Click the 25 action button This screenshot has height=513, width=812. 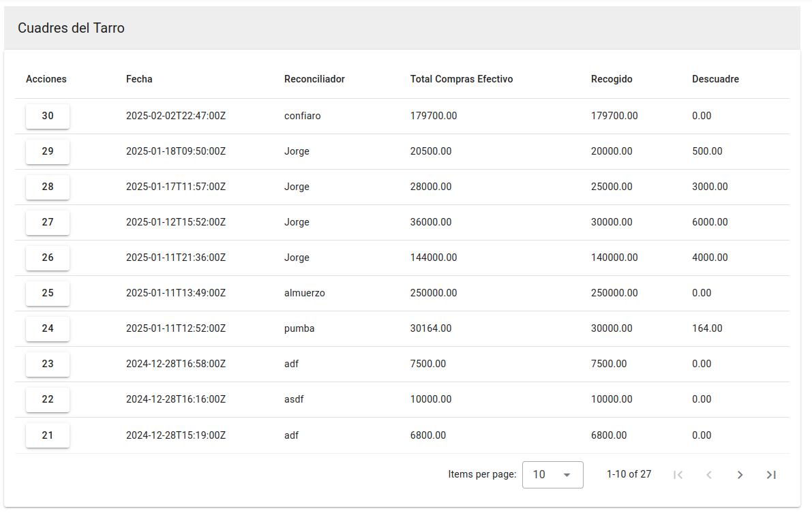point(48,294)
